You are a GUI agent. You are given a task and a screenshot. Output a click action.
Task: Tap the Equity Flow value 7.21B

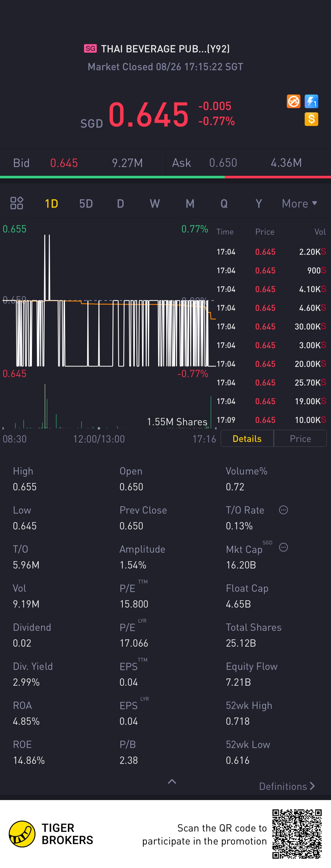[238, 682]
